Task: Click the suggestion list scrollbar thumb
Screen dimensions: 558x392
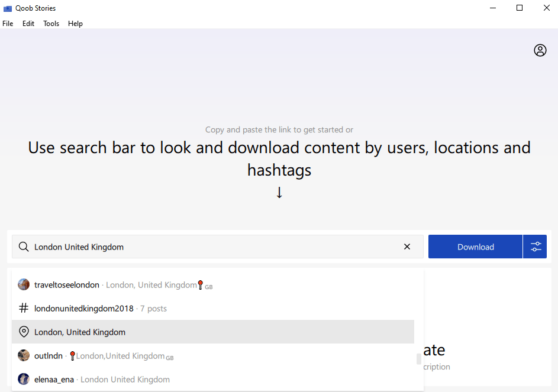Action: [x=419, y=359]
